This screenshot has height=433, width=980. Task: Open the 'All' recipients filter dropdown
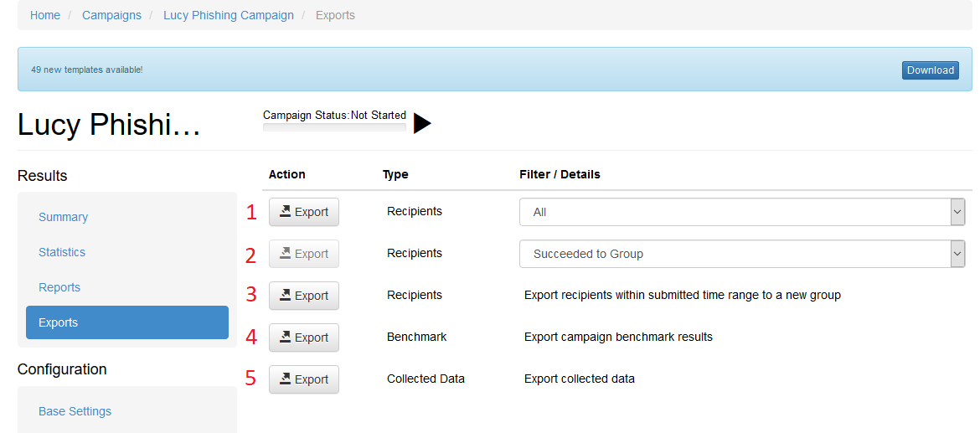tap(742, 212)
